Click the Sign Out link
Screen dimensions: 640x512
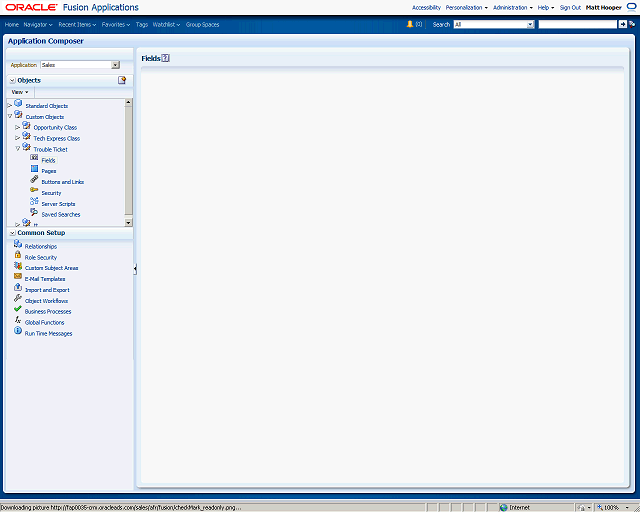pyautogui.click(x=570, y=7)
